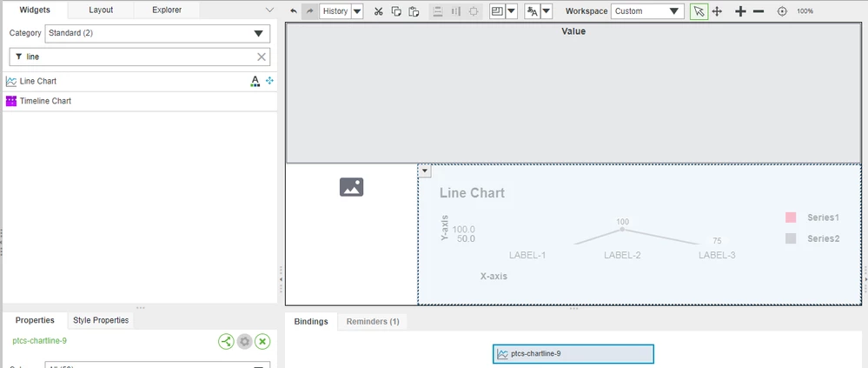The image size is (868, 368).
Task: Click the LABEL-1 axis label
Action: (527, 256)
